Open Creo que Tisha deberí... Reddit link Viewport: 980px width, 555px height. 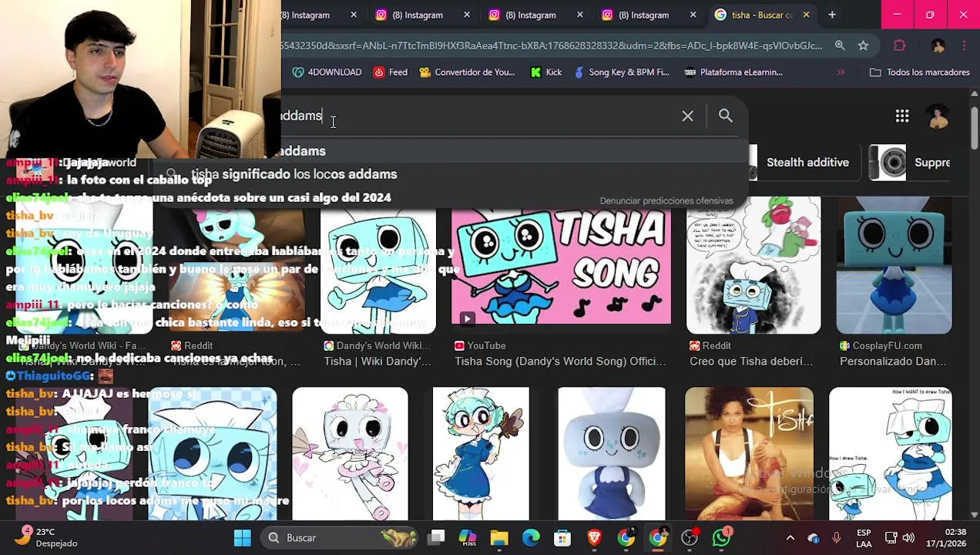pyautogui.click(x=751, y=362)
